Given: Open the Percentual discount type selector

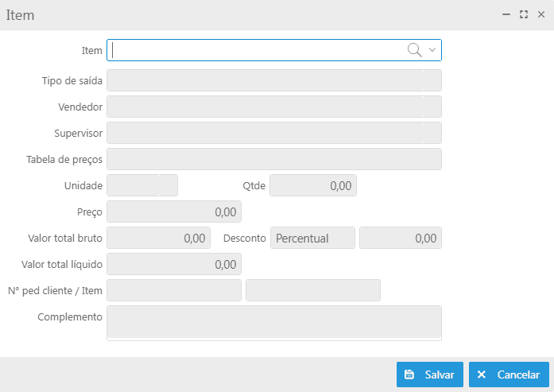Looking at the screenshot, I should pyautogui.click(x=312, y=238).
